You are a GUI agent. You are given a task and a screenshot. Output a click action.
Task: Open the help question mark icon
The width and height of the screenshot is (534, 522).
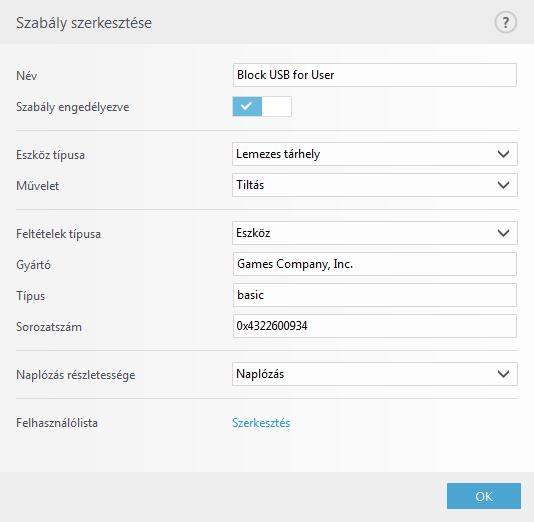coord(505,22)
